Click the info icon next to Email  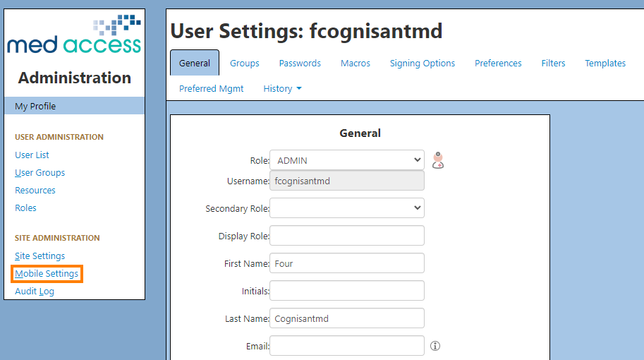coord(435,346)
